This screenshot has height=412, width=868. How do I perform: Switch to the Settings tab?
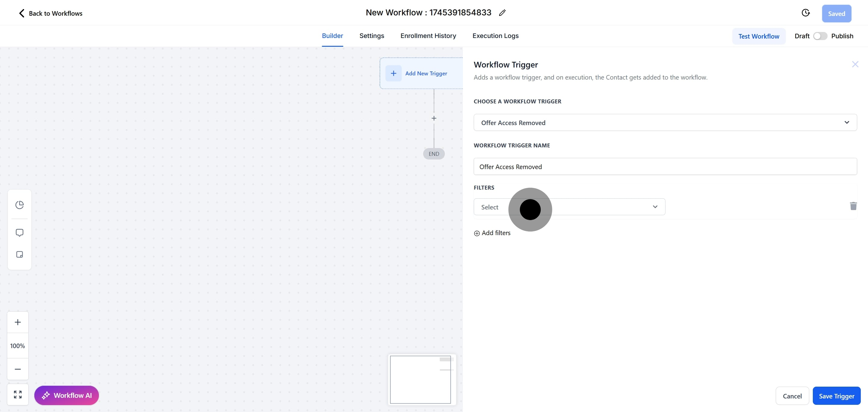371,36
